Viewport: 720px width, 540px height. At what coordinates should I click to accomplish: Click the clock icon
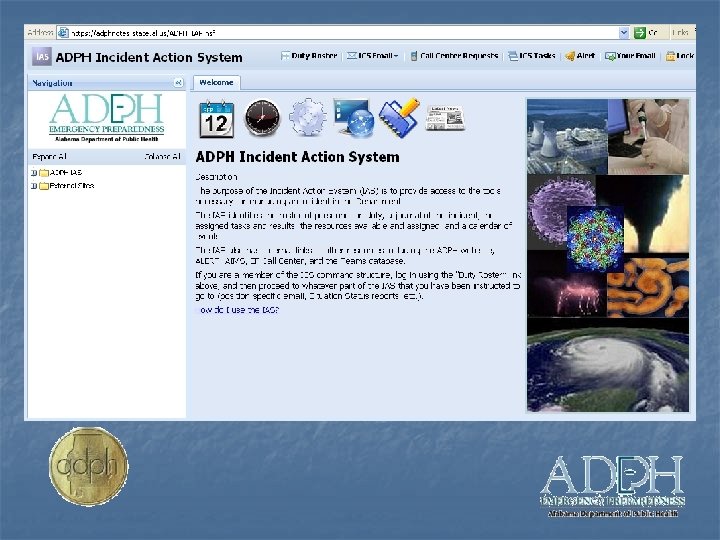click(262, 118)
